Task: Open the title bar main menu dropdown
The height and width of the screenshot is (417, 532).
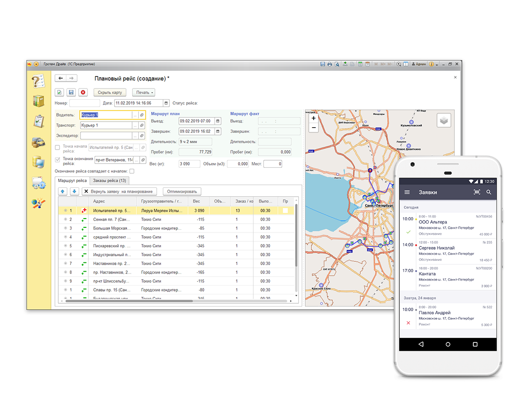Action: tap(36, 64)
